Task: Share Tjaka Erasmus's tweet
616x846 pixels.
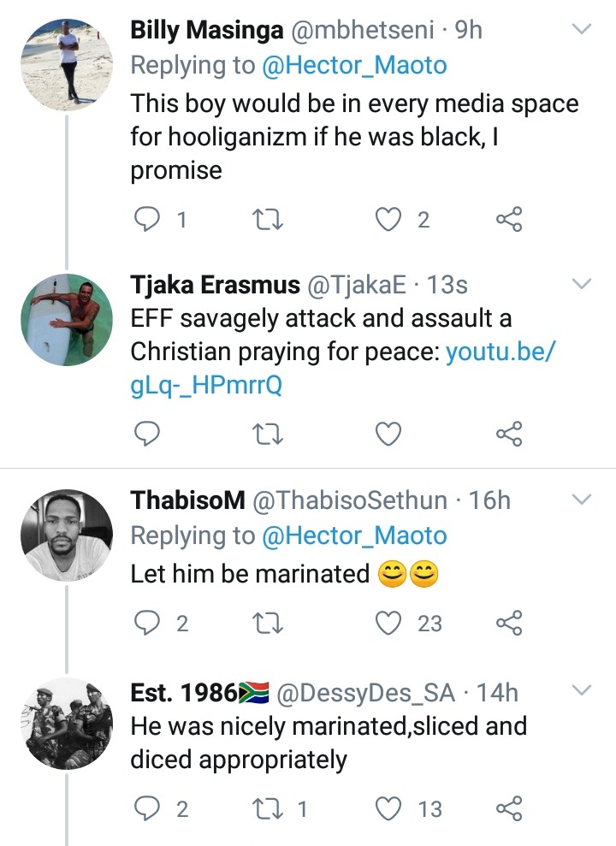Action: click(x=509, y=433)
